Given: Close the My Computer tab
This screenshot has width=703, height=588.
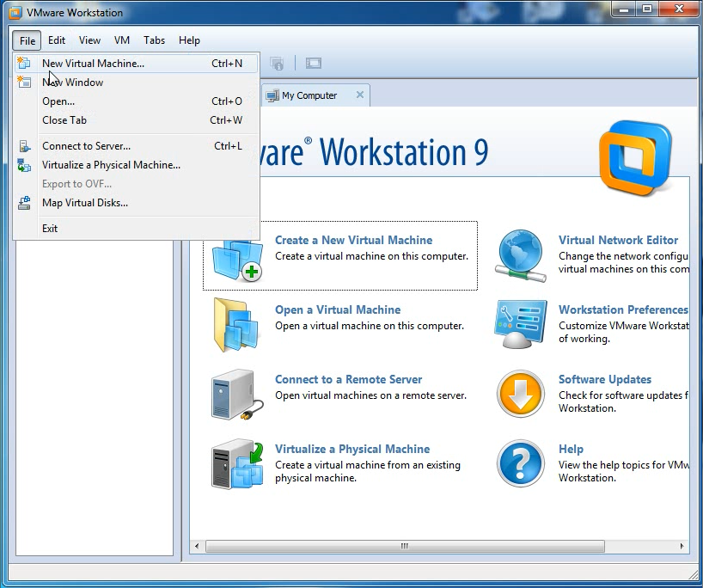Looking at the screenshot, I should pos(359,95).
